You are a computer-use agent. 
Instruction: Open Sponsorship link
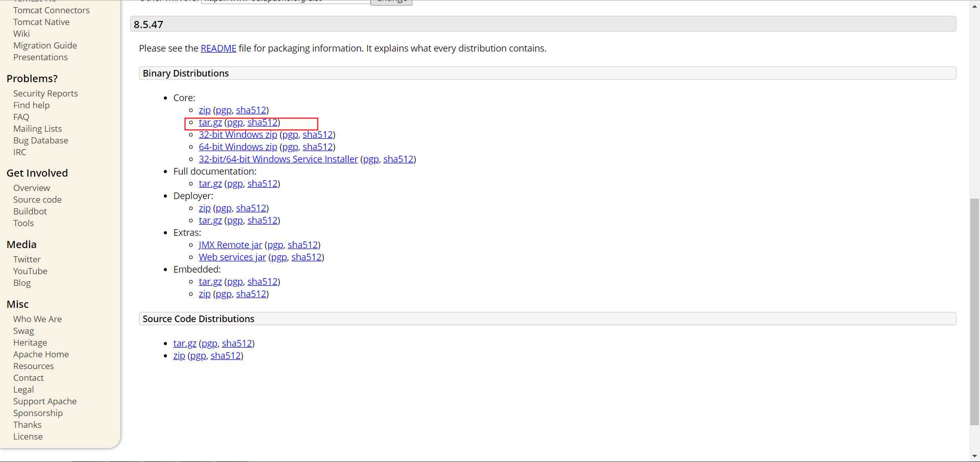tap(38, 413)
